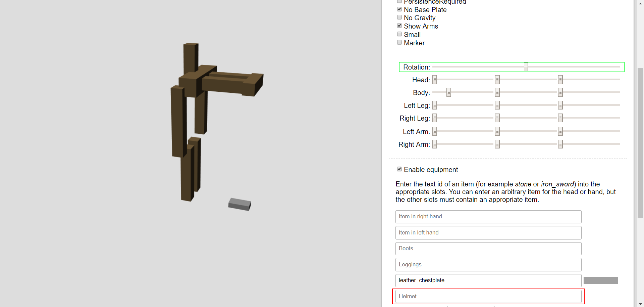This screenshot has width=644, height=307.
Task: Adjust the first Head pose slider
Action: [435, 80]
